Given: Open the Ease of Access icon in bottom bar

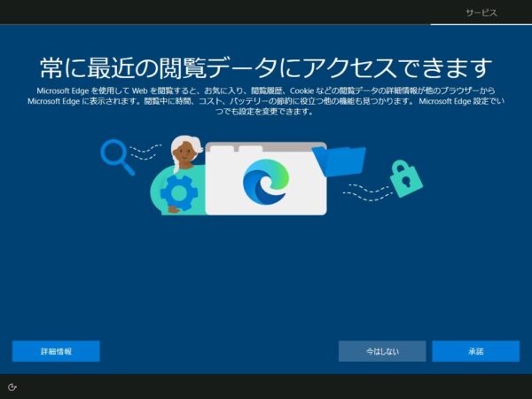Looking at the screenshot, I should (12, 387).
